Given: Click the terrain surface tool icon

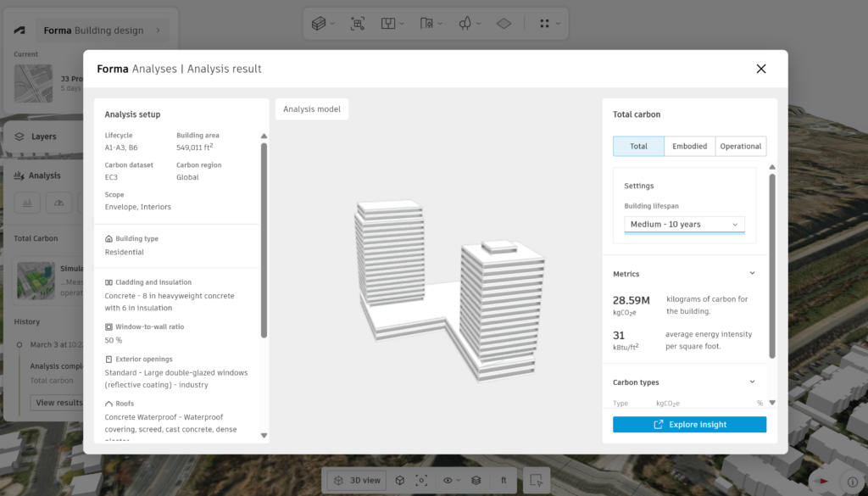Looking at the screenshot, I should pyautogui.click(x=504, y=24).
